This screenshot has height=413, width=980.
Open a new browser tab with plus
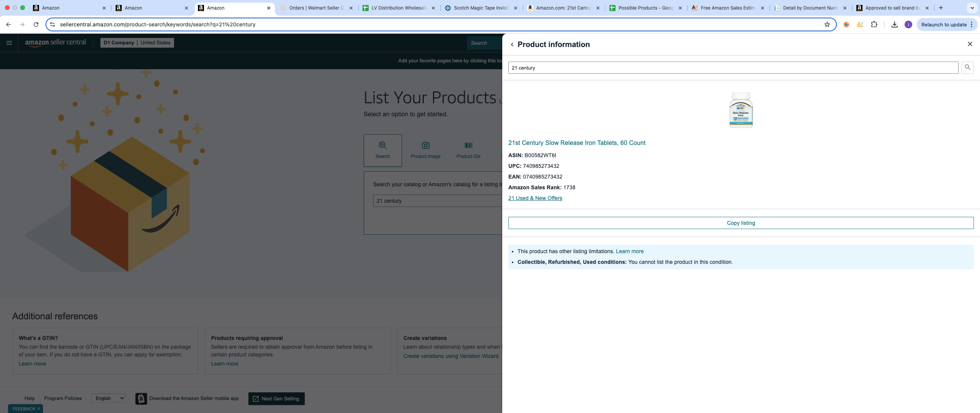[941, 8]
